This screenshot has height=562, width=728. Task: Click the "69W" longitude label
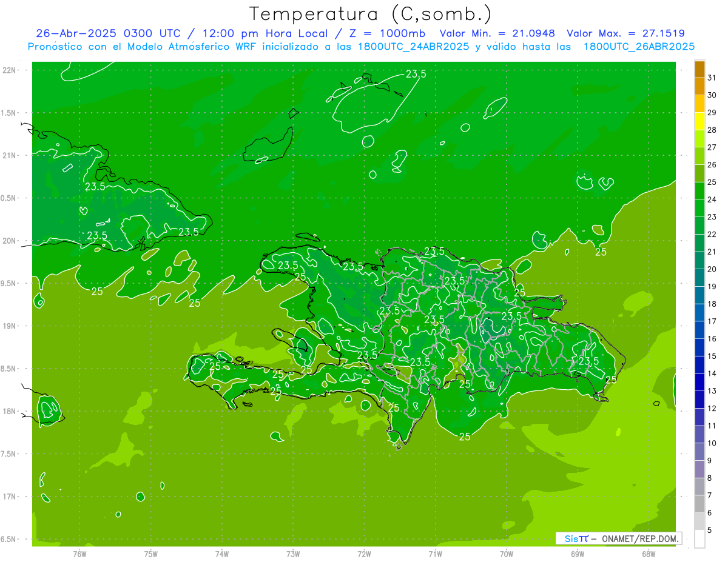[x=578, y=554]
